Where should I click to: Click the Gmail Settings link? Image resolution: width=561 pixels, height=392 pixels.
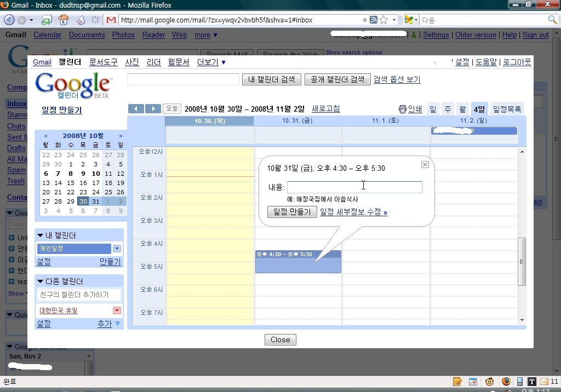[x=436, y=35]
